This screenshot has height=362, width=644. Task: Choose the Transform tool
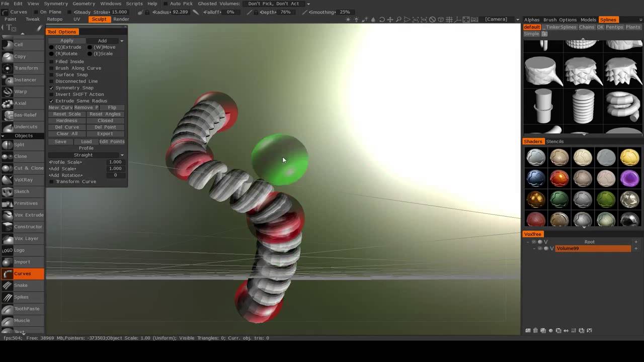(x=22, y=68)
